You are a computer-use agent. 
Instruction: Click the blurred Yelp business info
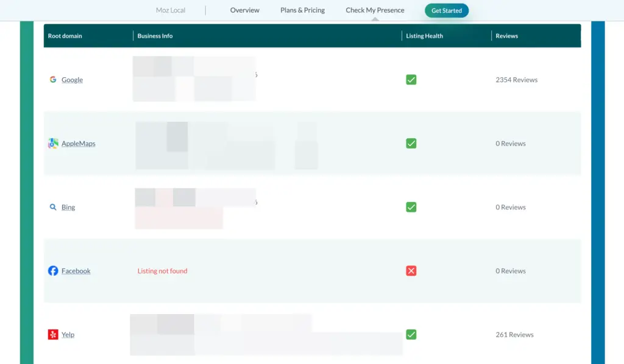pos(266,335)
